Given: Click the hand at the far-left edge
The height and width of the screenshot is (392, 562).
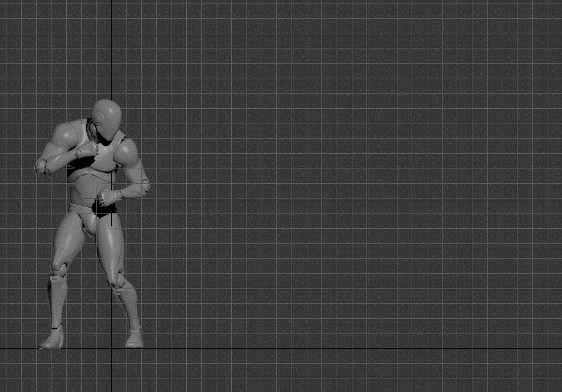Looking at the screenshot, I should (x=42, y=166).
